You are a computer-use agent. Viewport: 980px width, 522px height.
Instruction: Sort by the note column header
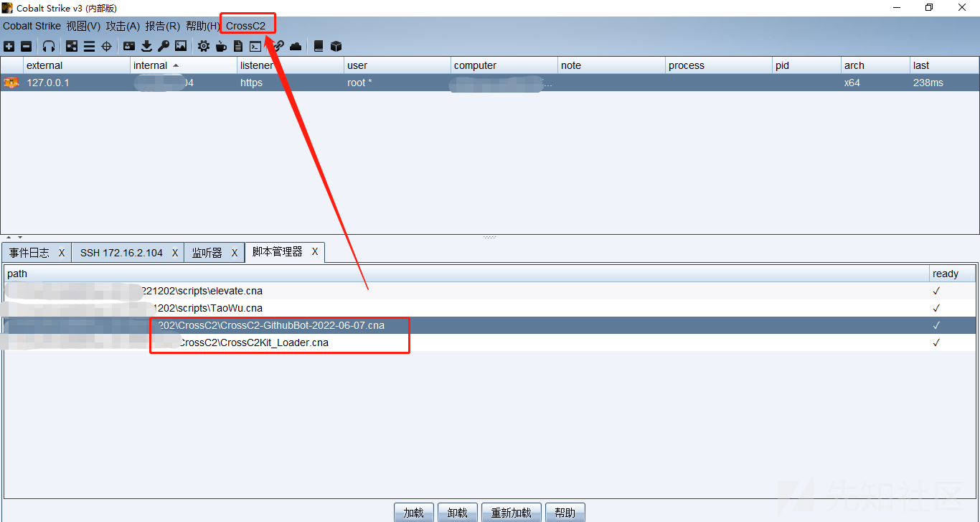(611, 65)
